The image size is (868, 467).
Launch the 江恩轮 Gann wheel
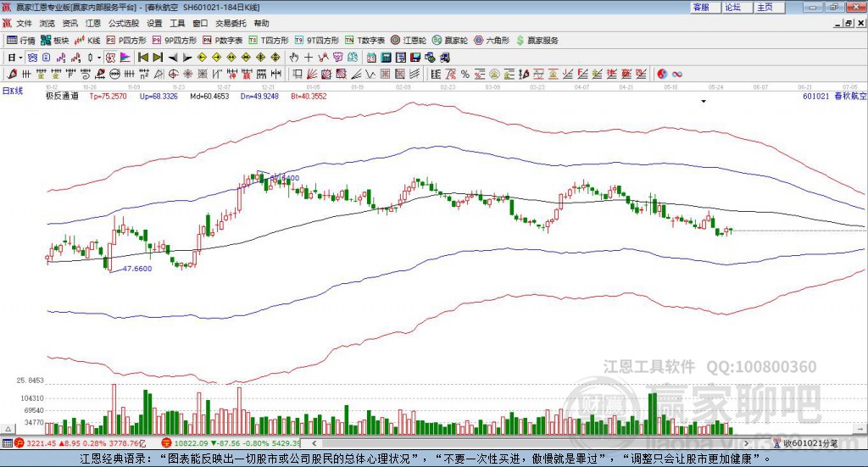(x=409, y=41)
